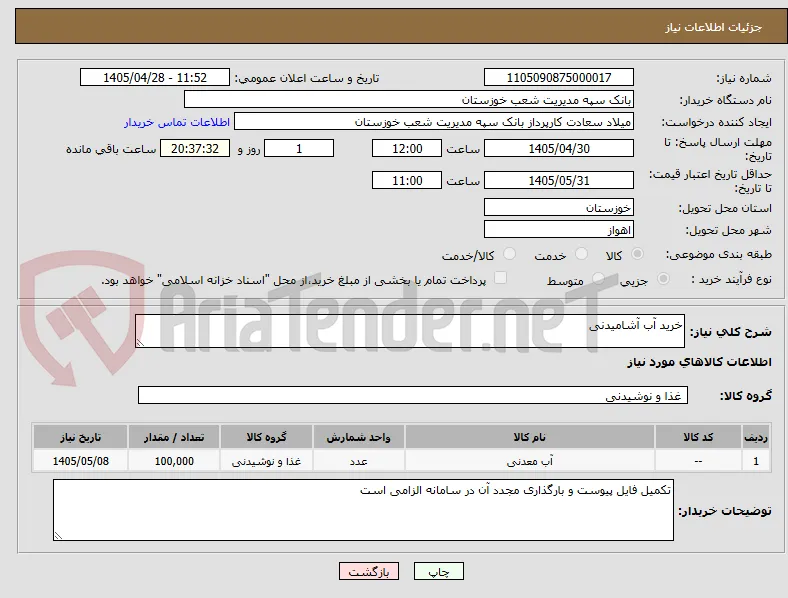Click the شماره نیاز field 1105090875000017
The height and width of the screenshot is (598, 788).
pyautogui.click(x=558, y=77)
